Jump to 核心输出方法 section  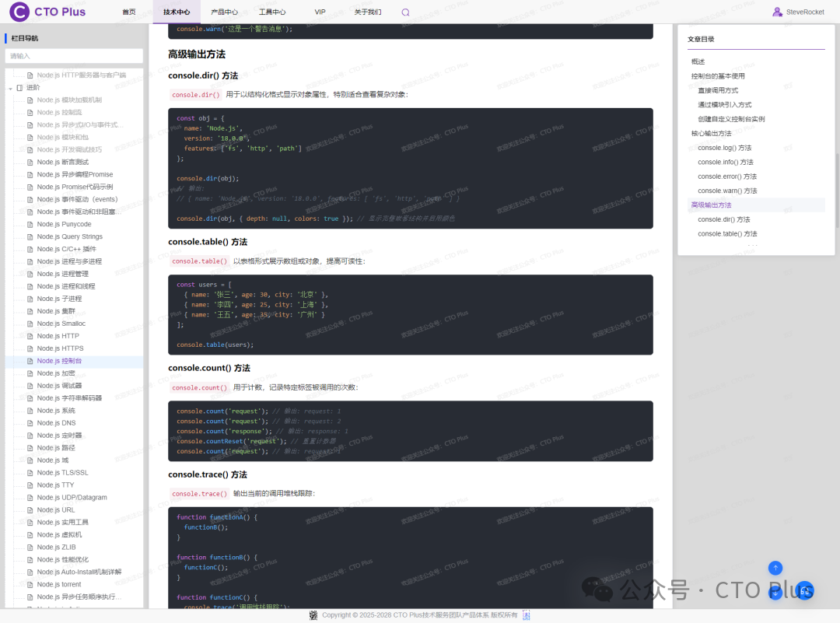(712, 133)
